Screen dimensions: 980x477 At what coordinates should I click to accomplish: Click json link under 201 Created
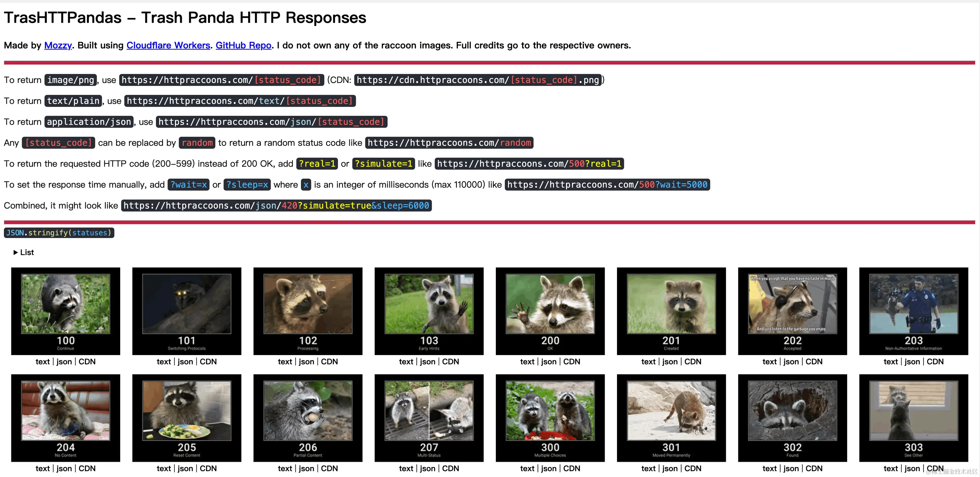[670, 362]
